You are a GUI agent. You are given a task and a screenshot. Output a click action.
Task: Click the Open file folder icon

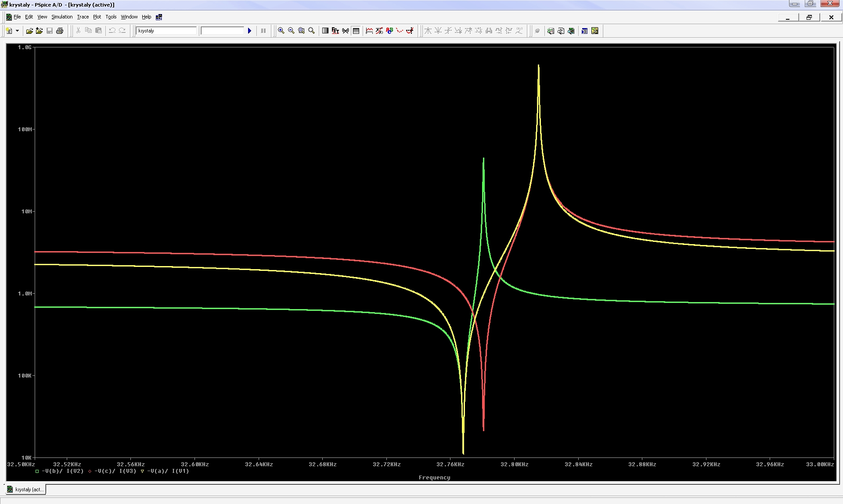[29, 31]
